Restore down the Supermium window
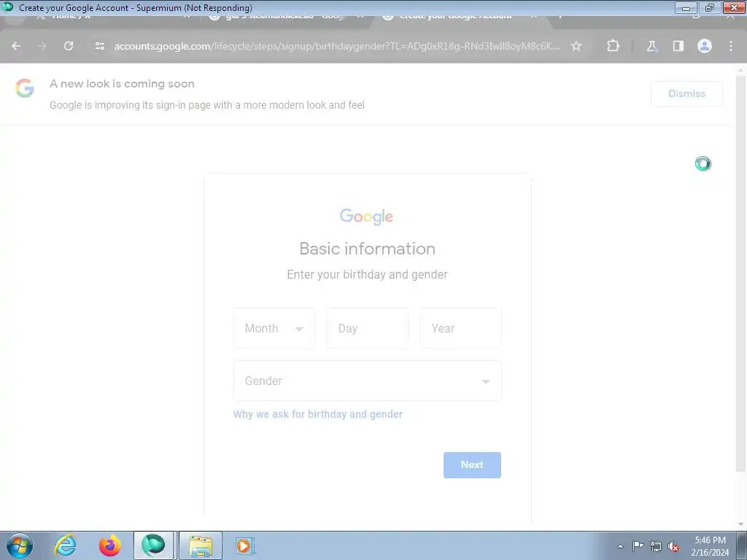Screen dimensions: 747x560 [710, 7]
